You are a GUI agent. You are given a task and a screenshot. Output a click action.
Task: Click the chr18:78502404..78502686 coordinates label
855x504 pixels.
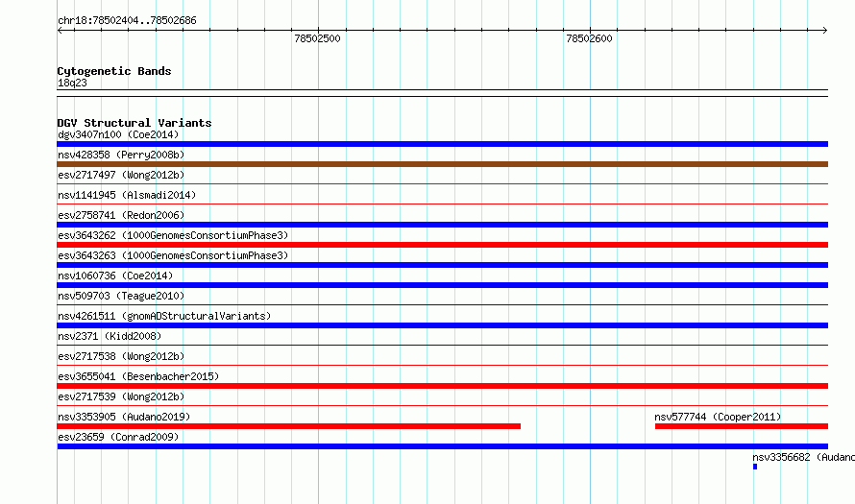[x=127, y=21]
